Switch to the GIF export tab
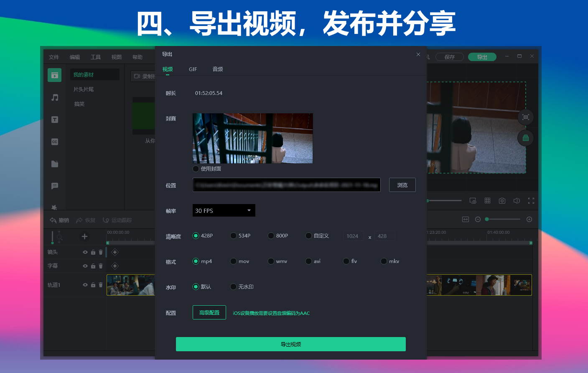Viewport: 588px width, 373px height. click(x=193, y=69)
